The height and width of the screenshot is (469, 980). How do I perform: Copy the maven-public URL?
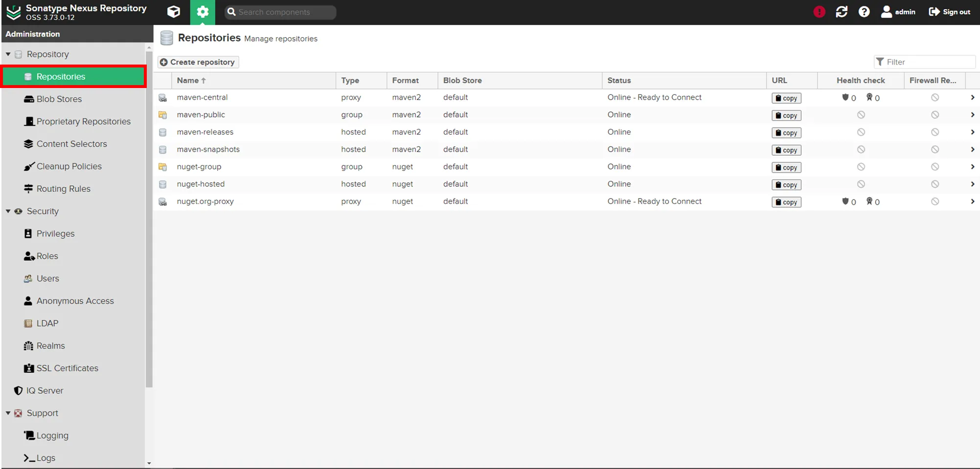pyautogui.click(x=786, y=115)
